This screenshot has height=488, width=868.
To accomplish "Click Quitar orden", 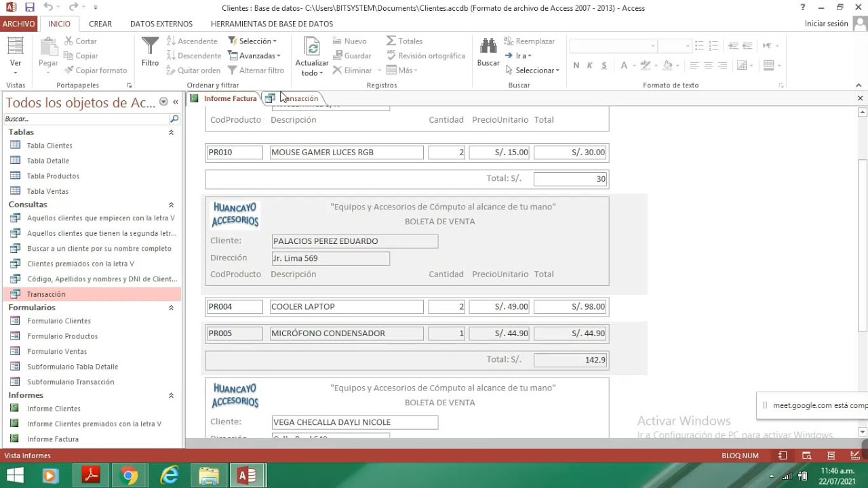I will pyautogui.click(x=193, y=70).
